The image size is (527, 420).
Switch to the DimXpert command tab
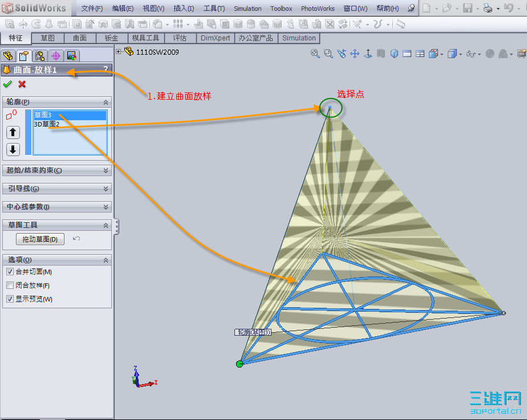(x=216, y=38)
